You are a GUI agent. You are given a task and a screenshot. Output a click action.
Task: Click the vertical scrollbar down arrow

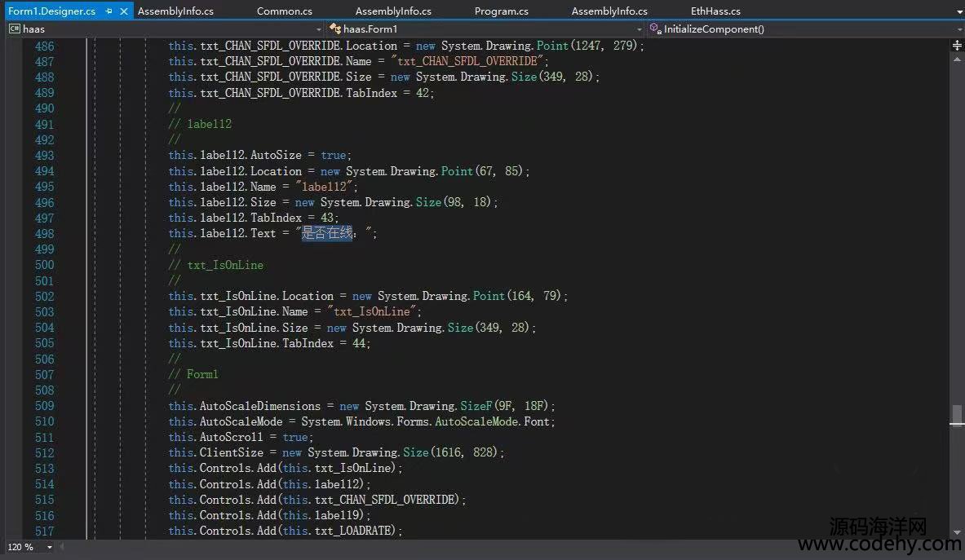957,532
